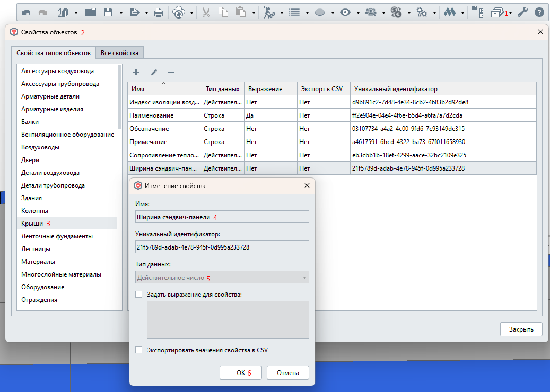Open dropdown arrow next to paste icon
The image size is (550, 392).
[254, 13]
